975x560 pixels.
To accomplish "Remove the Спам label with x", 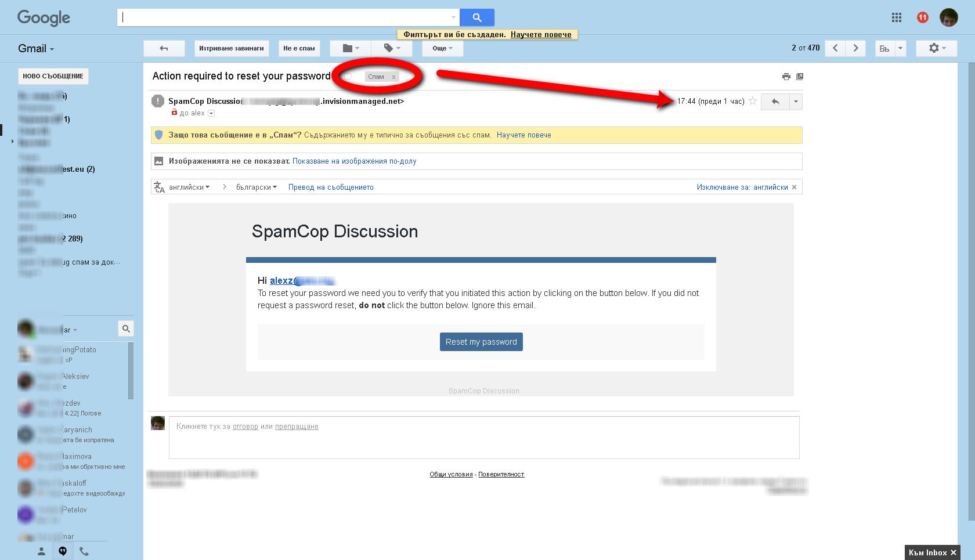I will (x=393, y=77).
